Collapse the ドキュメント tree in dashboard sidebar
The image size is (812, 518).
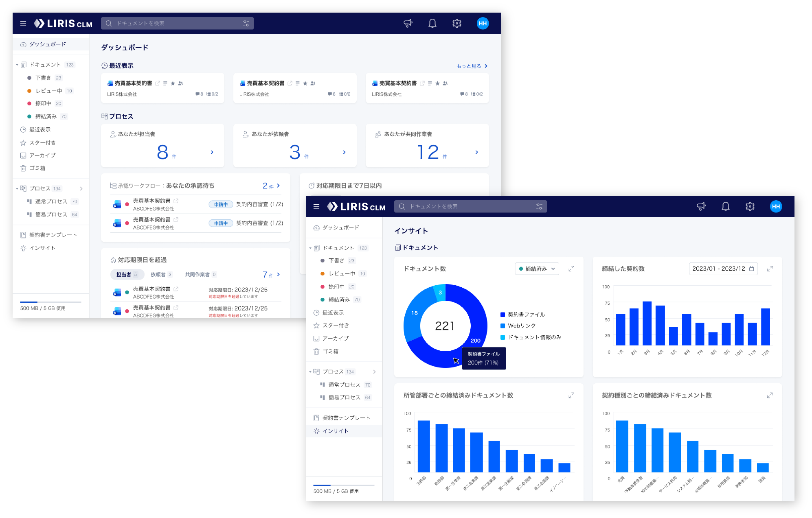click(17, 65)
